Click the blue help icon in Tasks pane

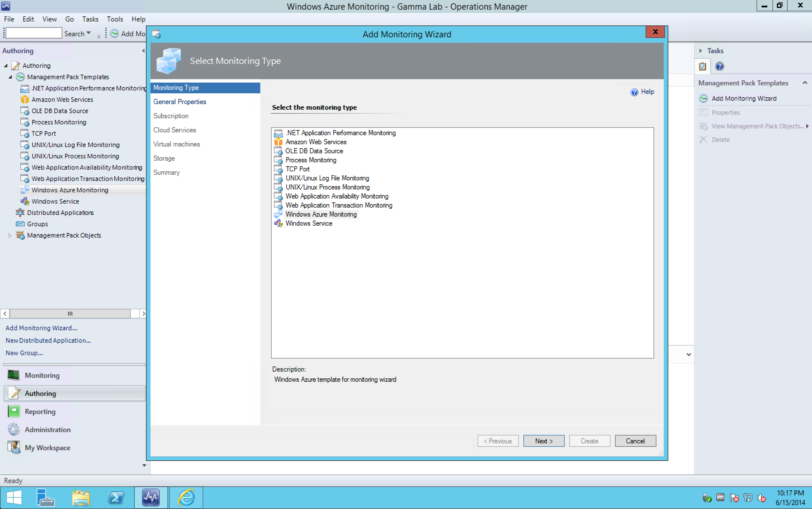[x=719, y=66]
